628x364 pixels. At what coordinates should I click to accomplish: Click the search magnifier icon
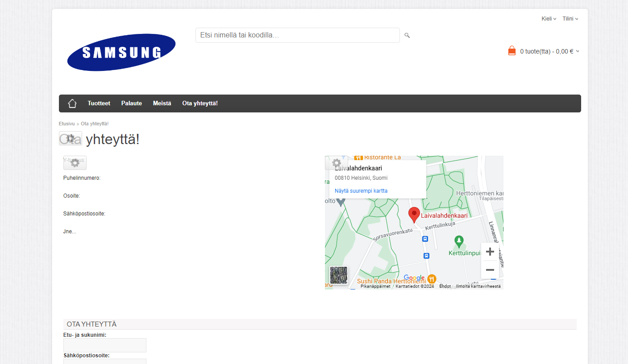(x=407, y=35)
